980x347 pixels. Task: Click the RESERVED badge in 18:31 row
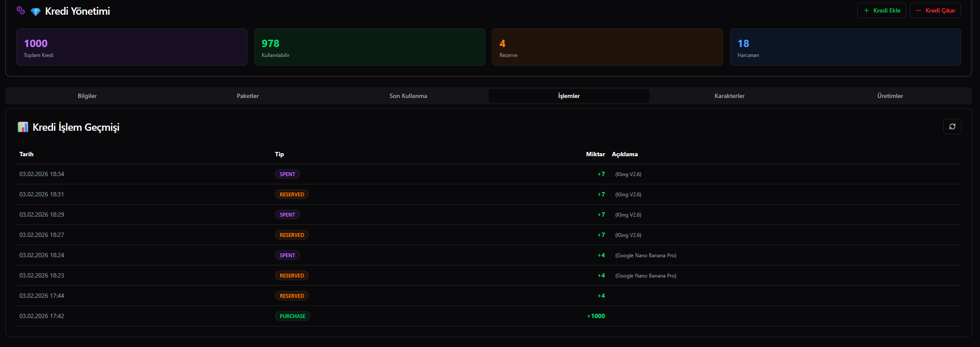pyautogui.click(x=292, y=194)
